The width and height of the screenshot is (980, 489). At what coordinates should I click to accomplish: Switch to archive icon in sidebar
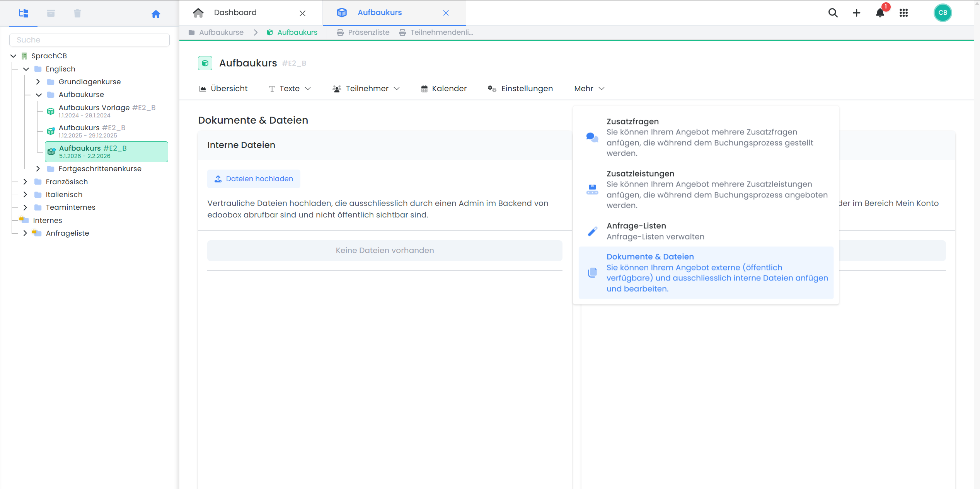[x=51, y=14]
